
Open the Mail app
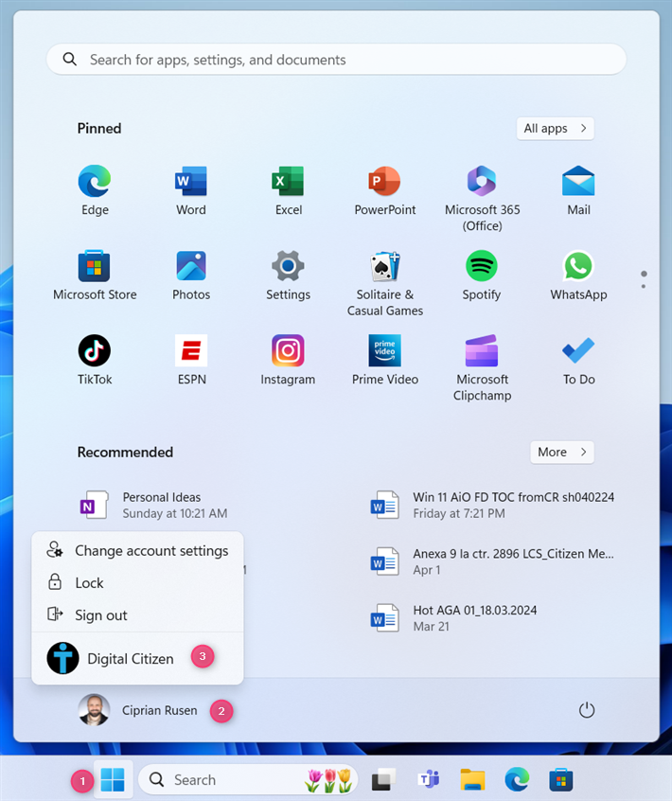tap(578, 190)
